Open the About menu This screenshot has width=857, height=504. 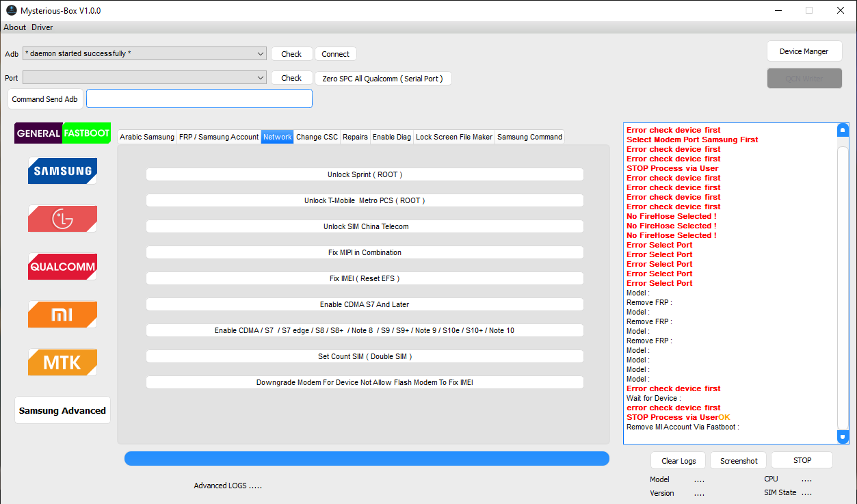tap(14, 27)
